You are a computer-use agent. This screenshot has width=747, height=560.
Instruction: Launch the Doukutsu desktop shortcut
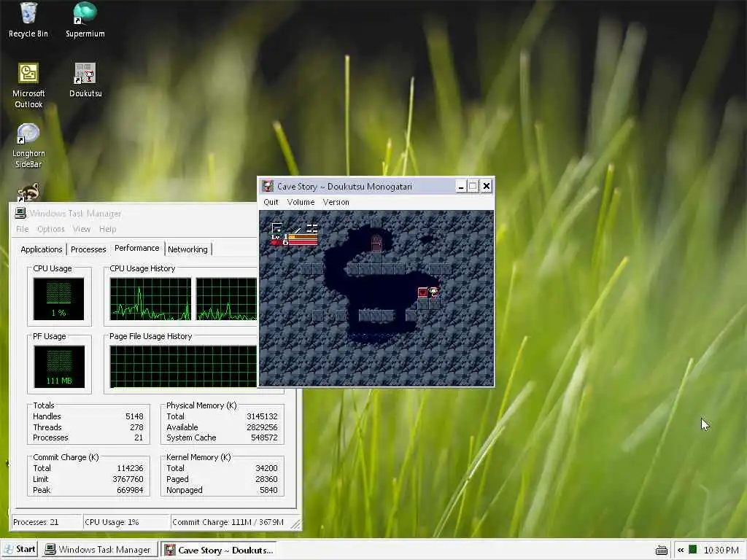(85, 80)
